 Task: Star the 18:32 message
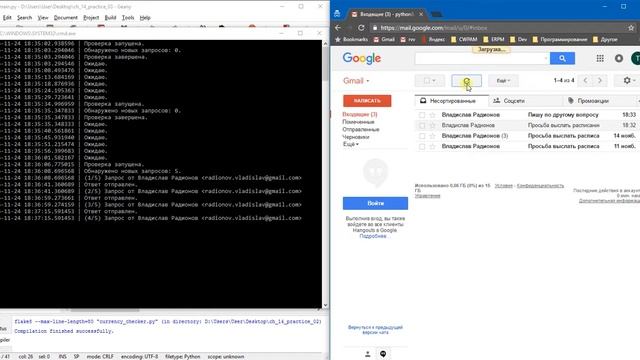(433, 126)
